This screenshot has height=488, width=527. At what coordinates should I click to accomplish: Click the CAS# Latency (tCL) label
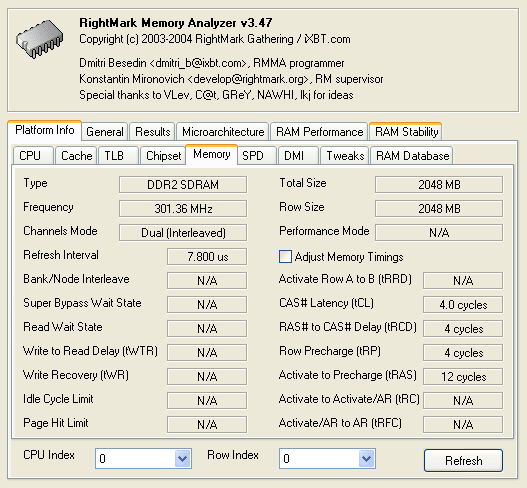(x=326, y=303)
